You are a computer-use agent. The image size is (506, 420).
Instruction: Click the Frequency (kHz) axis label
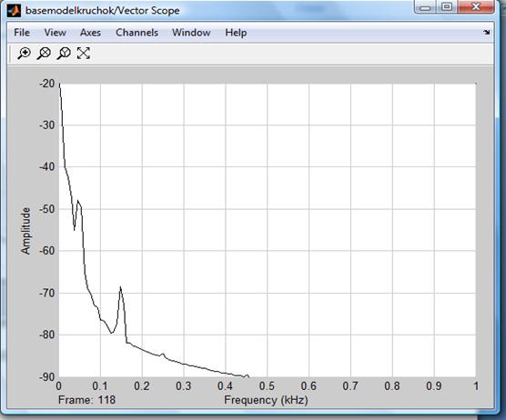[x=266, y=400]
